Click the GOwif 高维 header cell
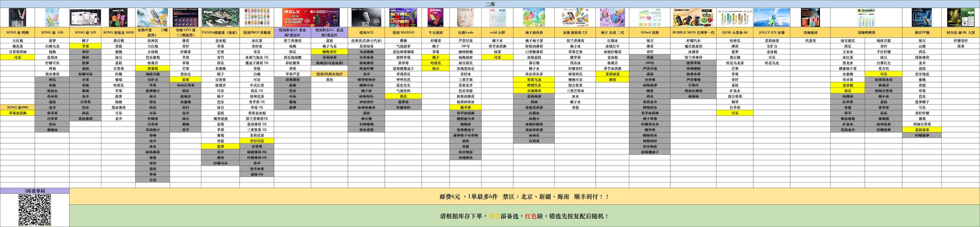This screenshot has width=980, height=227. click(x=650, y=33)
